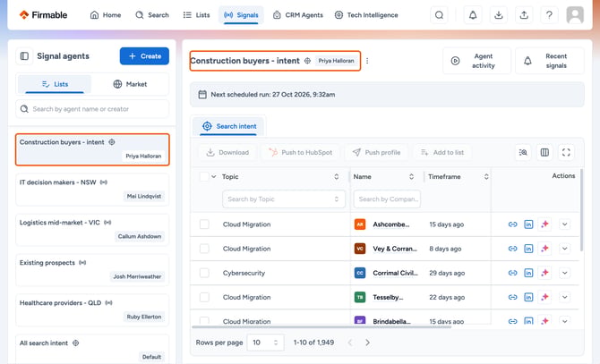This screenshot has width=600, height=364.
Task: Open CRM Agents in navigation
Action: pyautogui.click(x=297, y=15)
